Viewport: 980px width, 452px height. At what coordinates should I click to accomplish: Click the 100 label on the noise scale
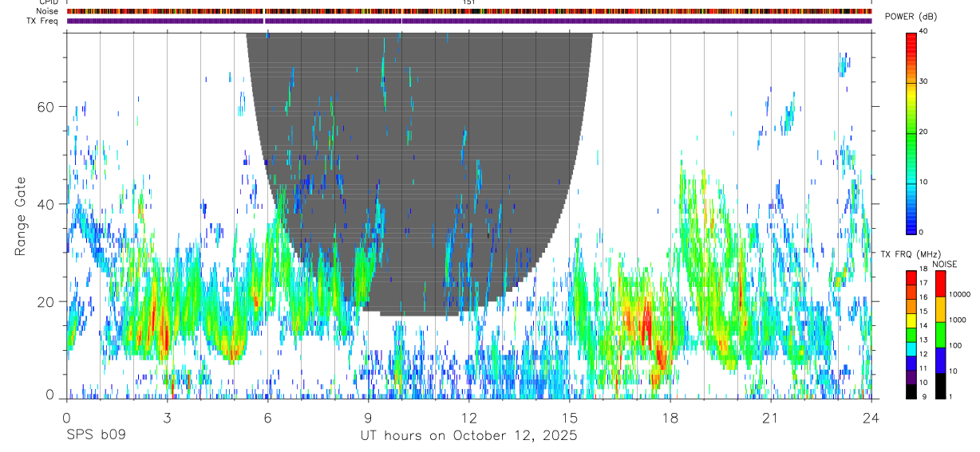(x=955, y=346)
